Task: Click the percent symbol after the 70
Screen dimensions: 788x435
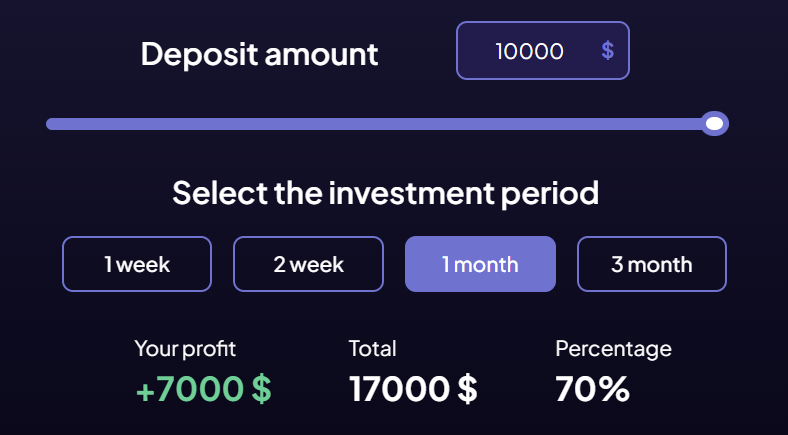Action: click(x=613, y=388)
